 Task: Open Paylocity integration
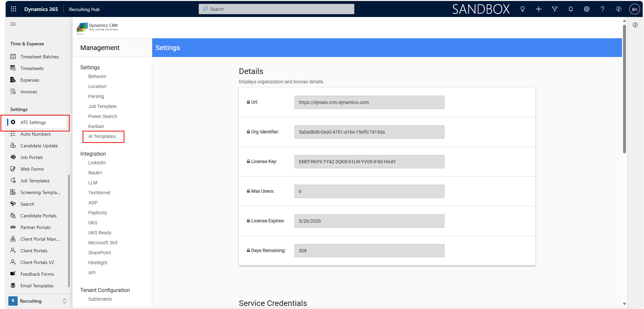pyautogui.click(x=98, y=213)
